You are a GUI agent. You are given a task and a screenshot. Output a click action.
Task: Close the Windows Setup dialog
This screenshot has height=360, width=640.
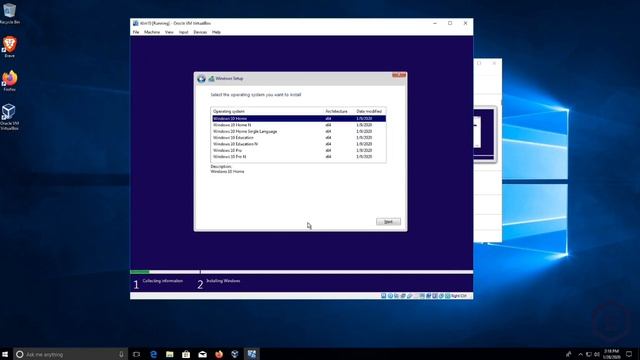point(399,75)
